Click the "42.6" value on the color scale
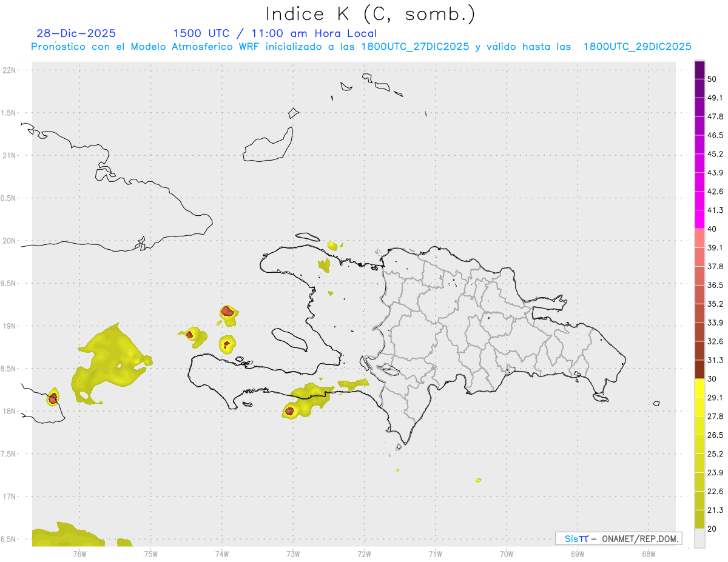 point(715,192)
